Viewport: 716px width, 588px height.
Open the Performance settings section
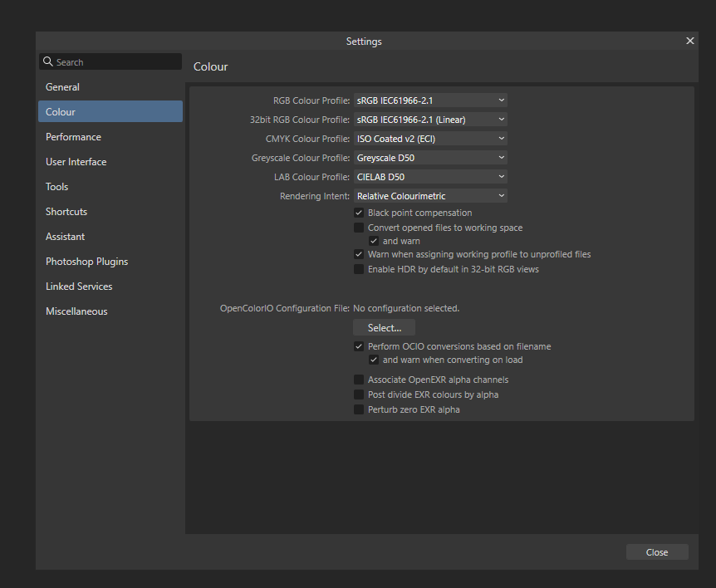click(x=110, y=136)
